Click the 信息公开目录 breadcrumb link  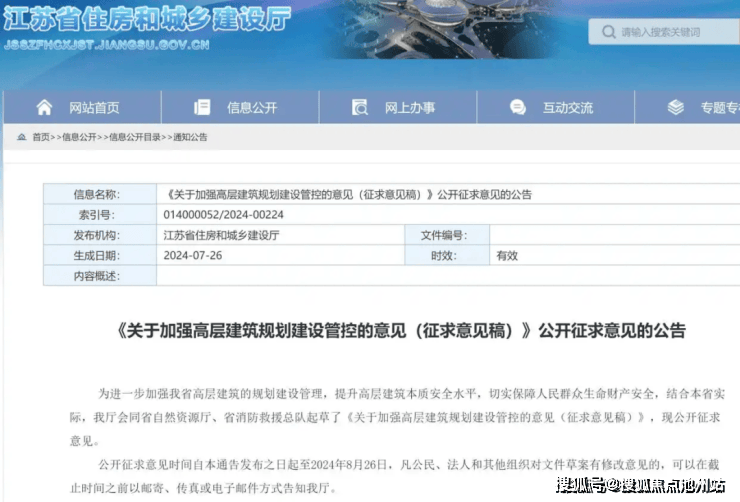coord(135,137)
